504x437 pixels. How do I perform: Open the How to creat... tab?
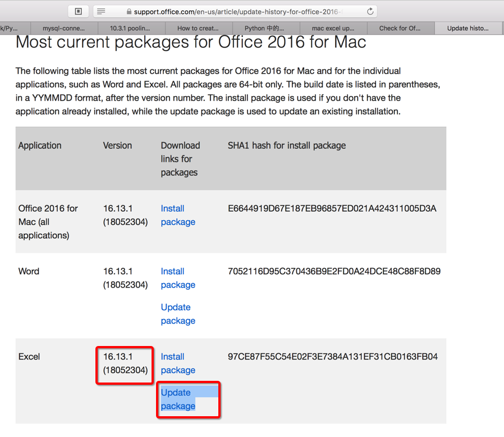click(198, 28)
